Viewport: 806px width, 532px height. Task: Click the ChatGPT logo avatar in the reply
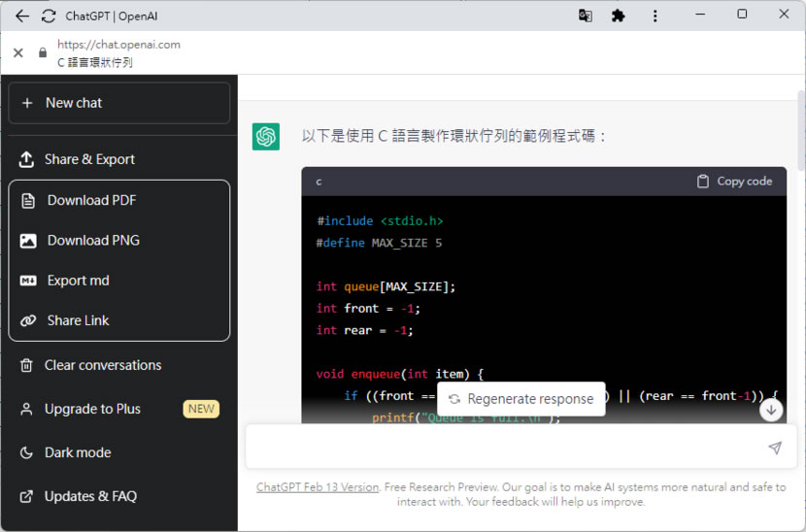266,137
